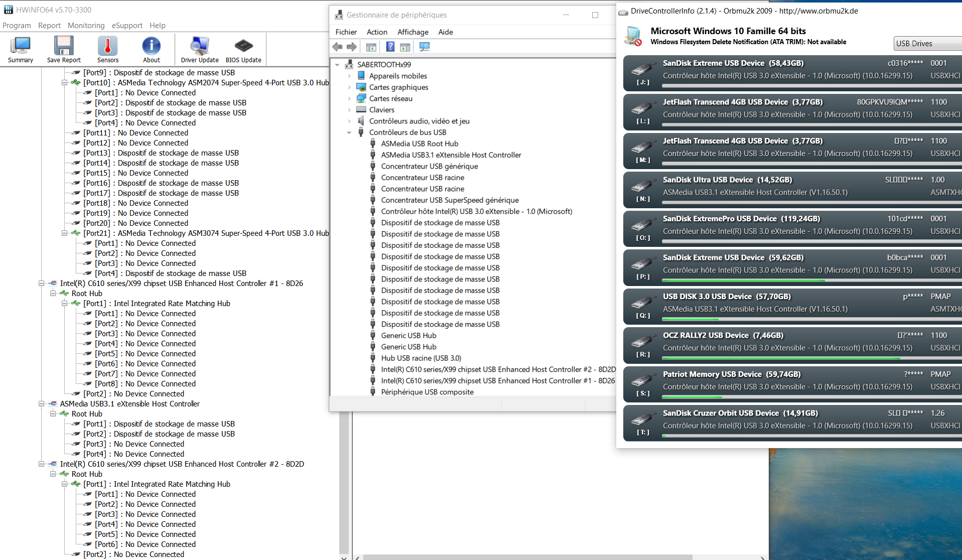Screen dimensions: 962x560
Task: Open Sensors in HWiNFO toolbar
Action: click(108, 50)
